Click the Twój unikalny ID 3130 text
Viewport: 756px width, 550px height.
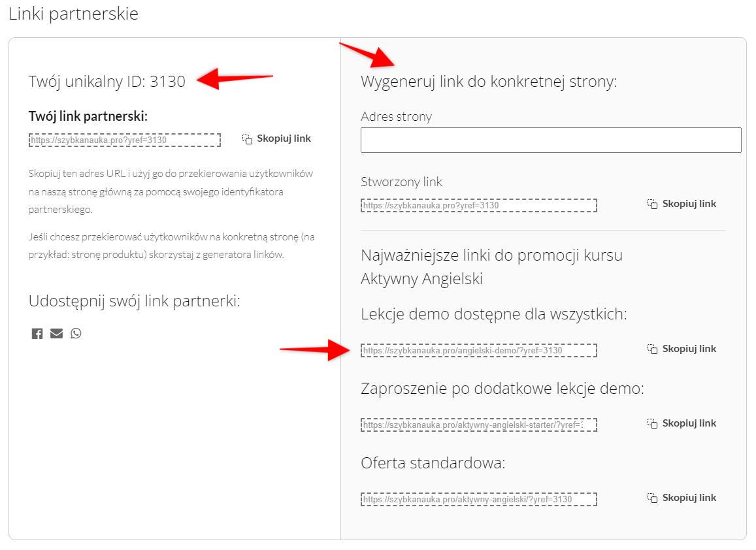click(107, 81)
